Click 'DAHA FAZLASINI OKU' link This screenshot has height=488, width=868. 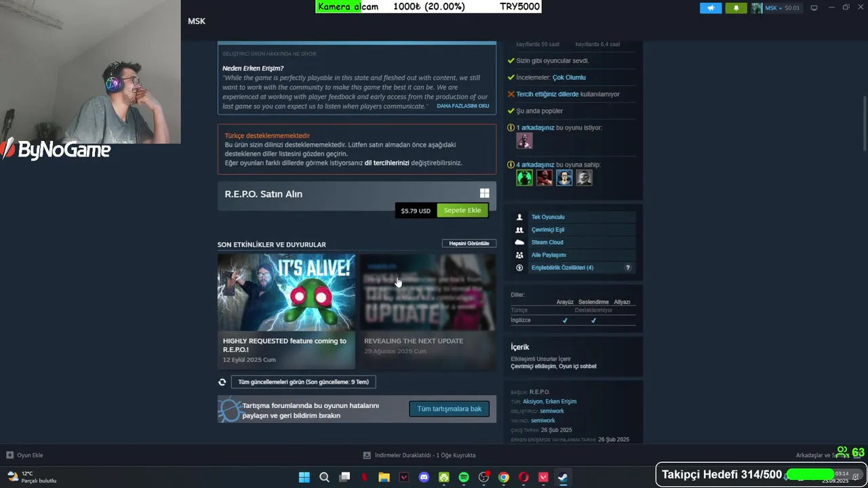[x=462, y=106]
